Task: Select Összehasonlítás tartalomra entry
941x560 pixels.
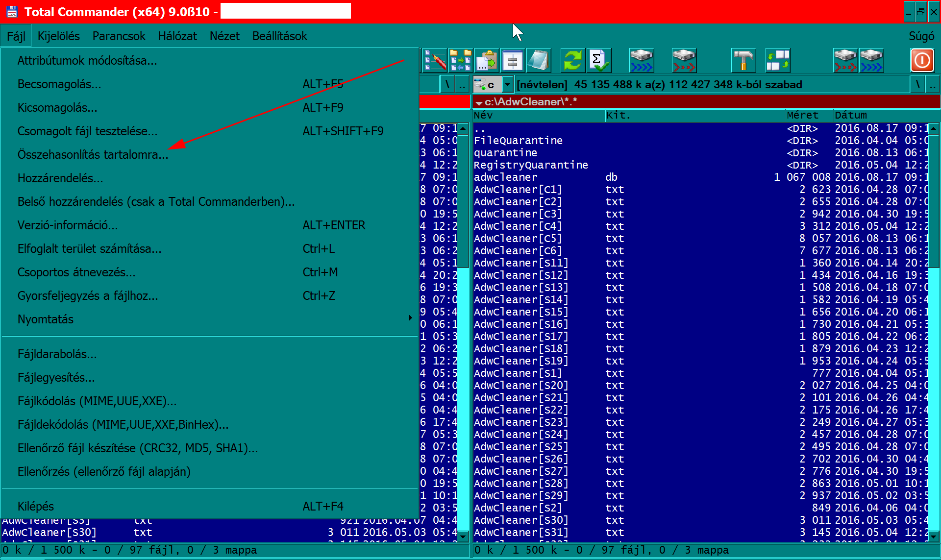Action: click(x=210, y=154)
